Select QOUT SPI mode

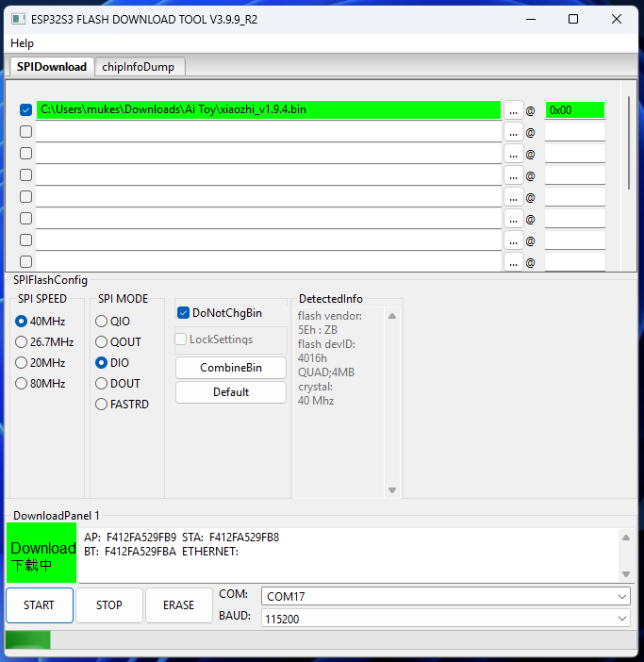[x=118, y=342]
